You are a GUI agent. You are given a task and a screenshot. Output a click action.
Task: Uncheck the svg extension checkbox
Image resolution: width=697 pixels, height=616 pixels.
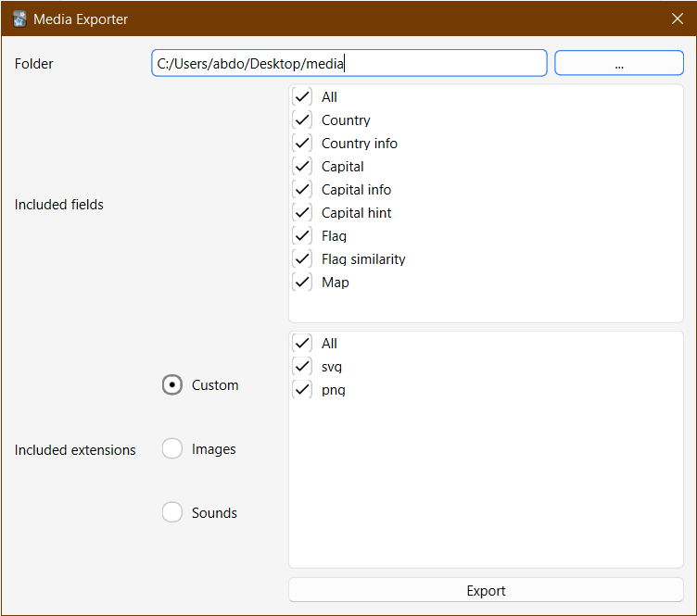coord(302,367)
